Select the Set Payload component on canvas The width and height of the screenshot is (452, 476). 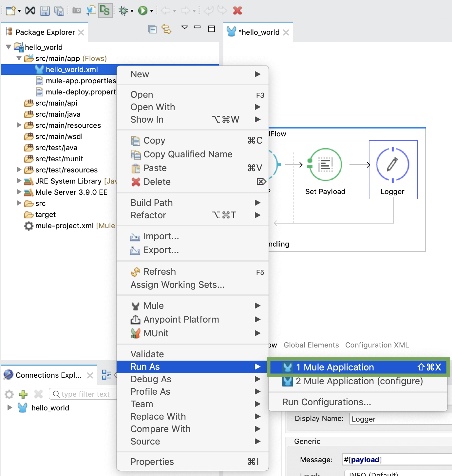(325, 171)
